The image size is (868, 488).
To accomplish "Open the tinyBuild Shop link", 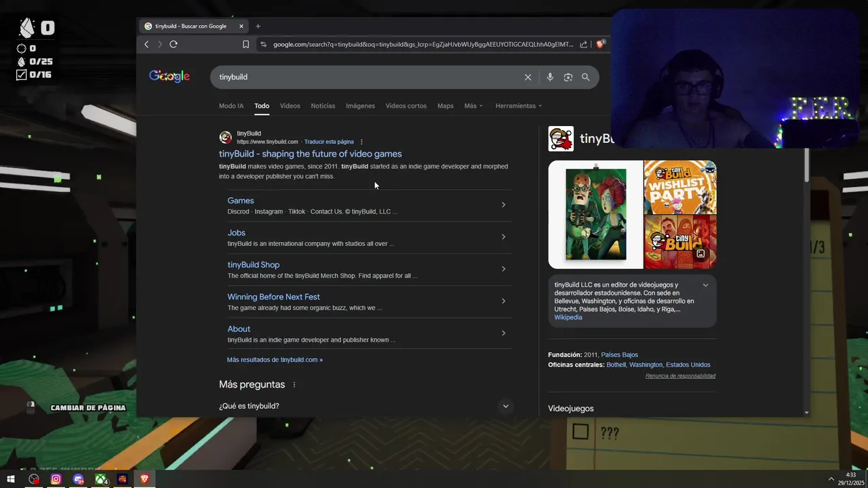I will 253,265.
